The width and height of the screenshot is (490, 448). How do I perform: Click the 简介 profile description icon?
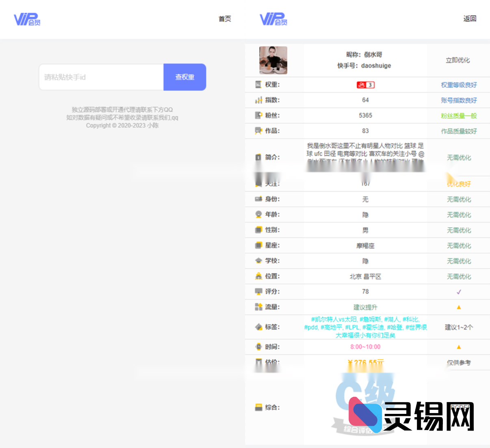[x=258, y=158]
